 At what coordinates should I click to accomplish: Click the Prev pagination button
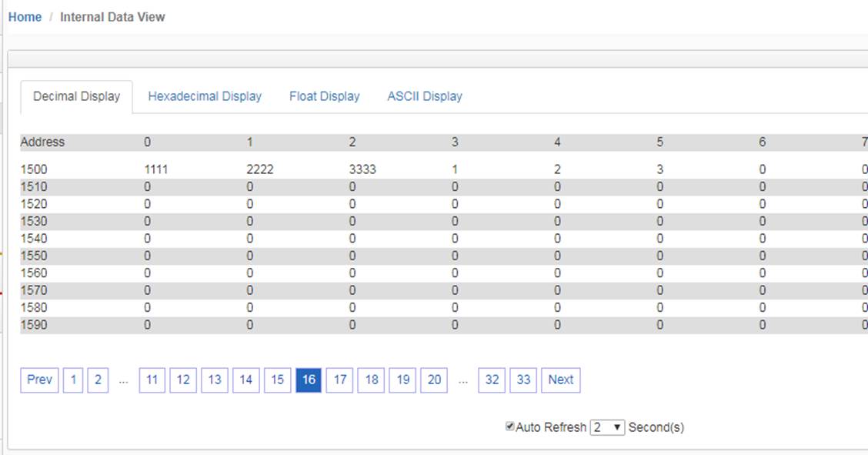[x=39, y=380]
